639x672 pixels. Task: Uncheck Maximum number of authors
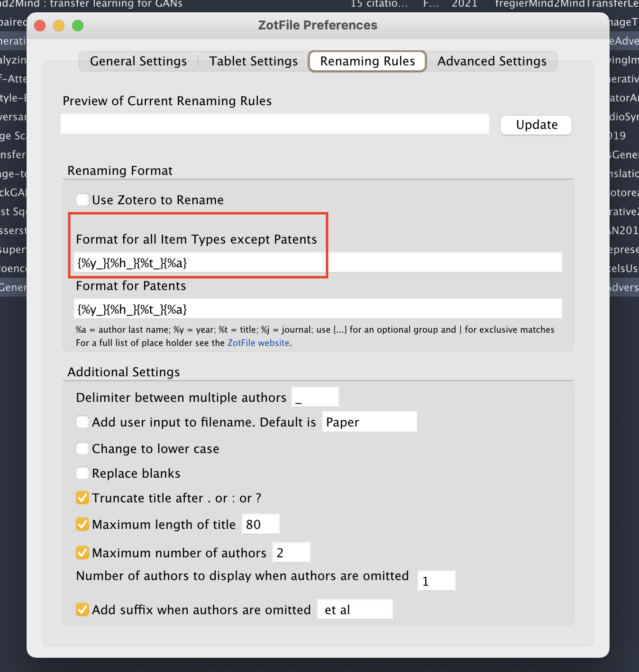(x=82, y=553)
